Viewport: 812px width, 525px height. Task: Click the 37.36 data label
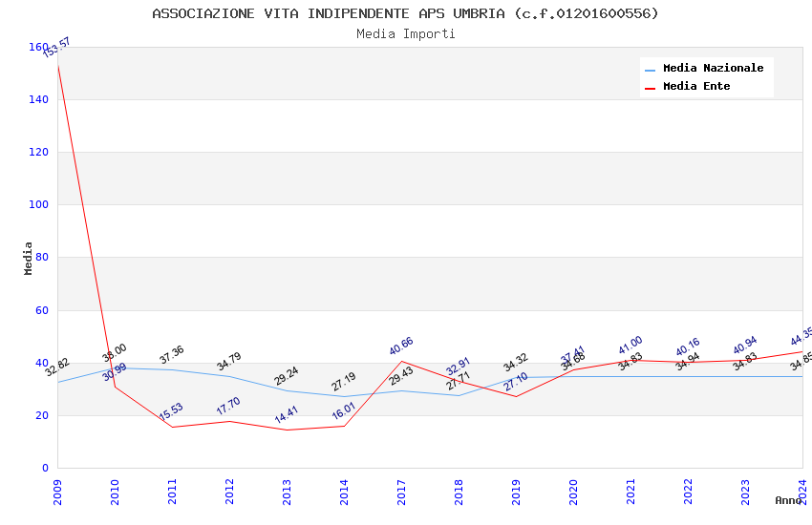[172, 355]
